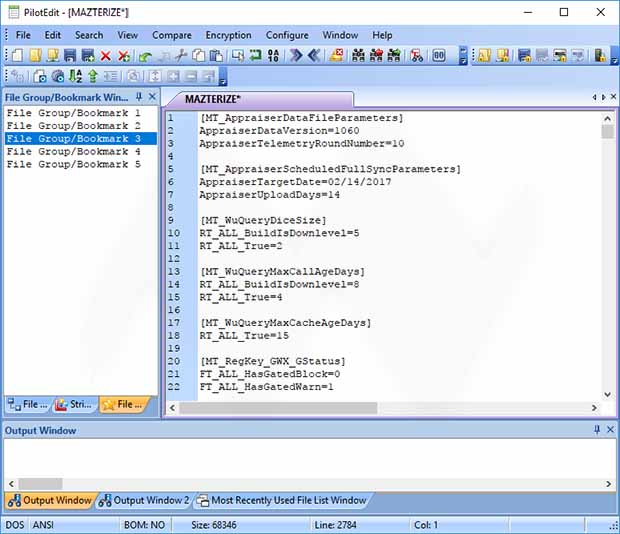
Task: Save the file with the disk icon
Action: (x=70, y=55)
